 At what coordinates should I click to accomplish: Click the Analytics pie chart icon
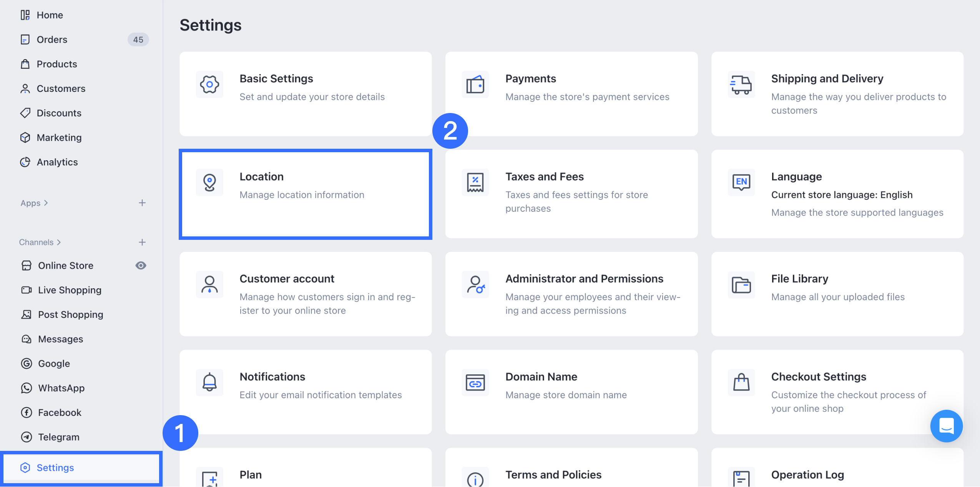[25, 162]
